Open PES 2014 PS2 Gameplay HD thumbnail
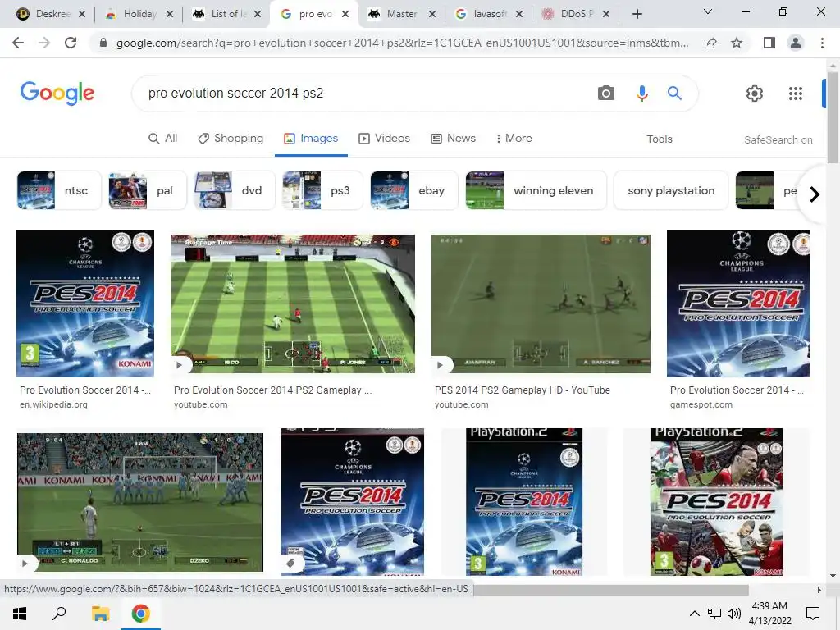This screenshot has height=630, width=840. pyautogui.click(x=541, y=304)
